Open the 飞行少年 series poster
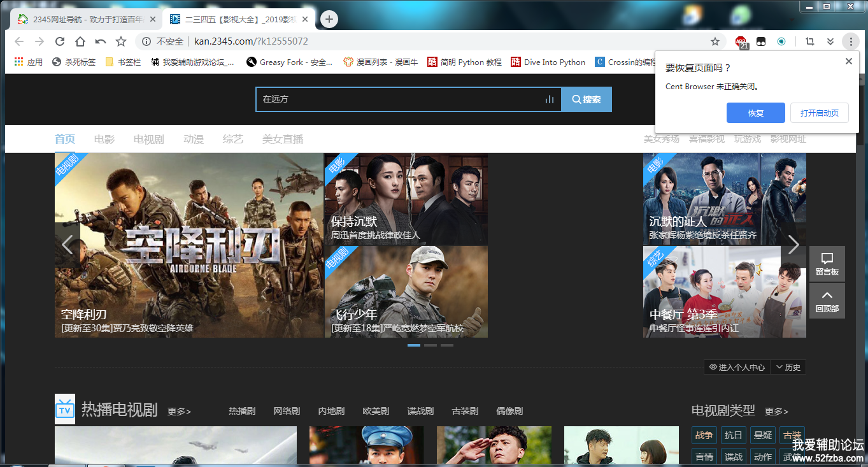Viewport: 868px width, 467px height. tap(406, 292)
